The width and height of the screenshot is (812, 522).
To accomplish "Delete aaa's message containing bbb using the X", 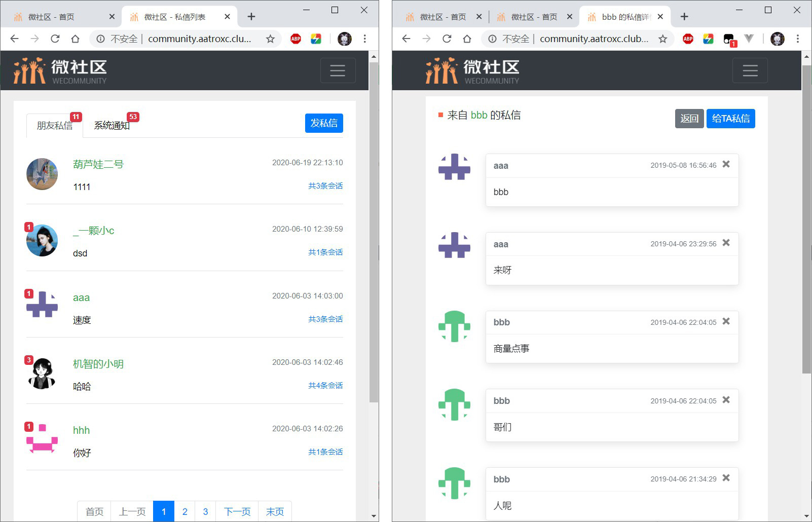I will click(x=726, y=164).
